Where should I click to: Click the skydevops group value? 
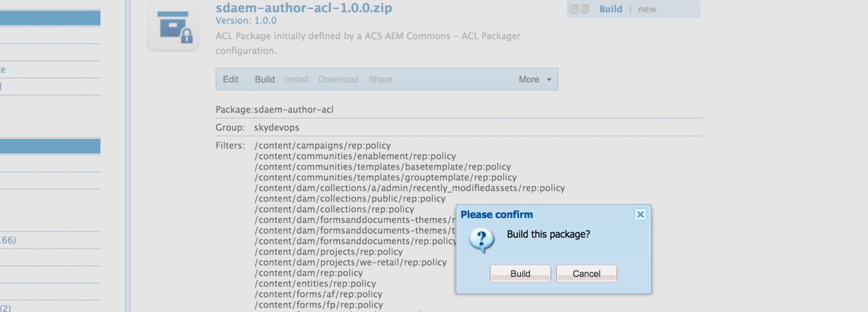pos(276,127)
